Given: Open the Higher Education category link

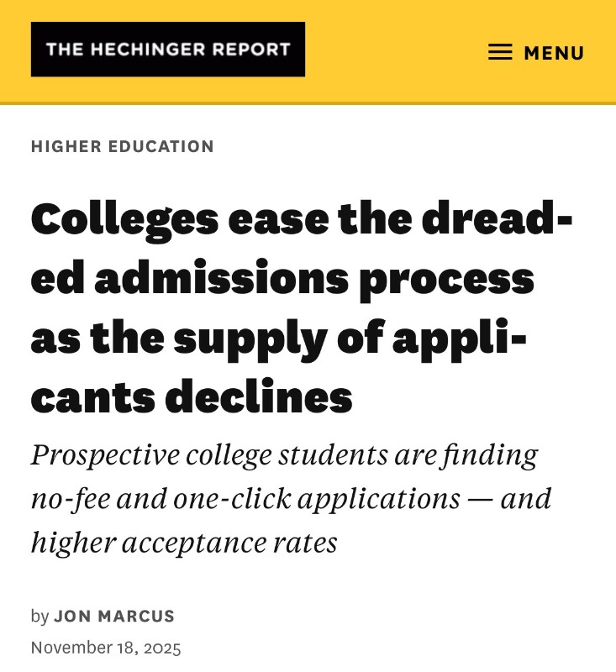Looking at the screenshot, I should click(123, 146).
